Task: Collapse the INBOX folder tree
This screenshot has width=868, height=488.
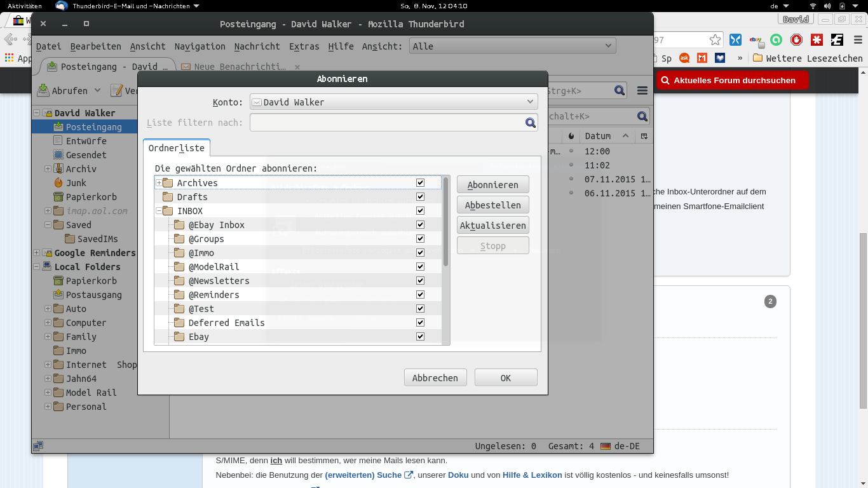Action: 159,211
